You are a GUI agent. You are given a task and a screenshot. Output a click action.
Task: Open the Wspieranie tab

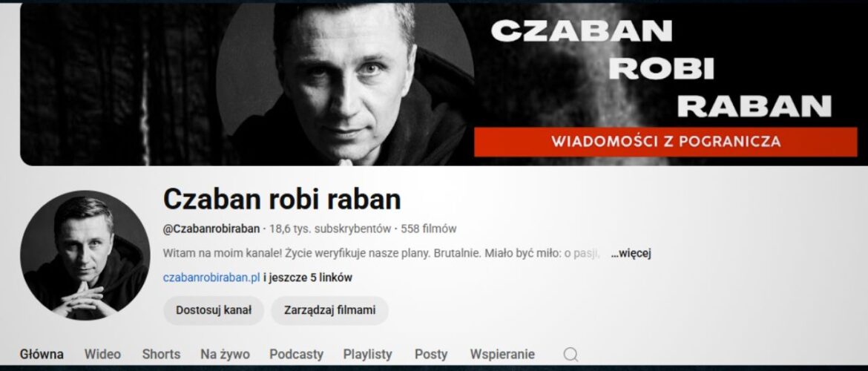pyautogui.click(x=502, y=355)
